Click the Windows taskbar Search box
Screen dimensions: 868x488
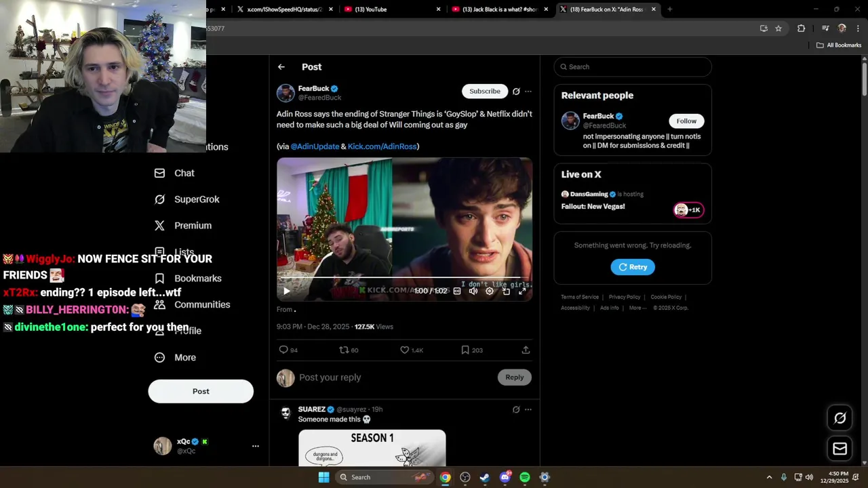click(384, 477)
